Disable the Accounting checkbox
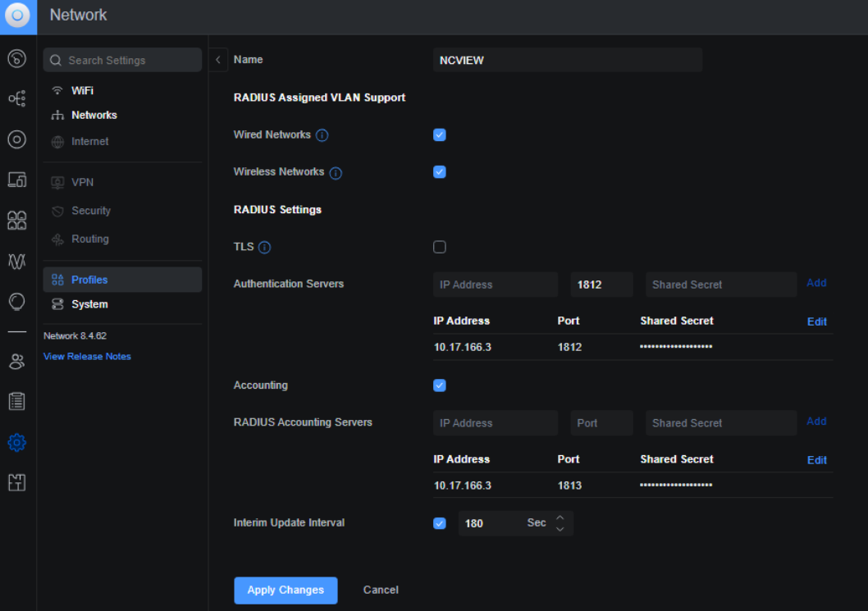This screenshot has height=611, width=868. pyautogui.click(x=440, y=385)
